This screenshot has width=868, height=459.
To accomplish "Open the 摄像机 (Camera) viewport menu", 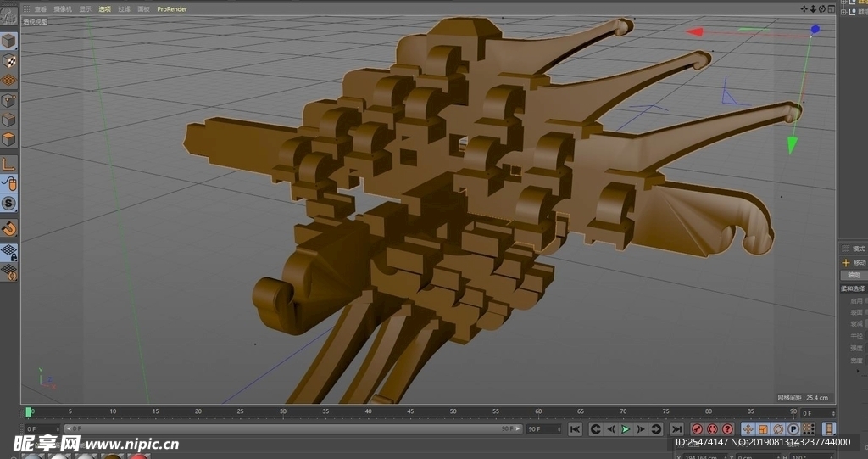I will click(63, 9).
